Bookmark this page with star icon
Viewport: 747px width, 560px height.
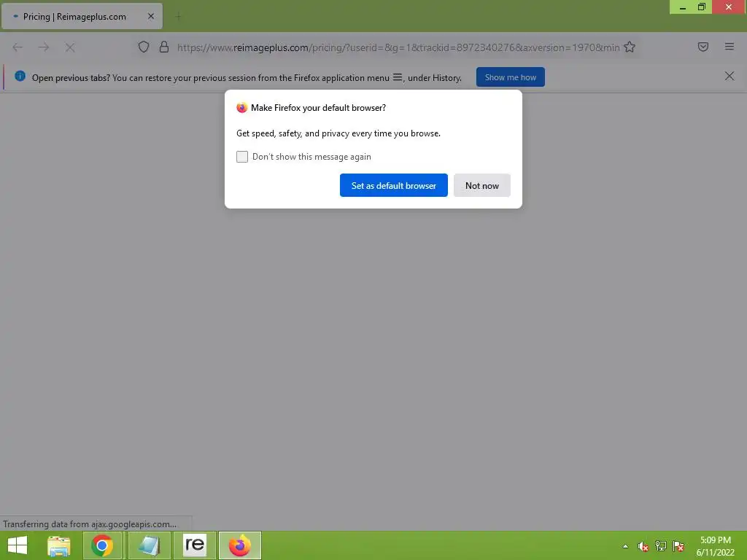point(630,47)
